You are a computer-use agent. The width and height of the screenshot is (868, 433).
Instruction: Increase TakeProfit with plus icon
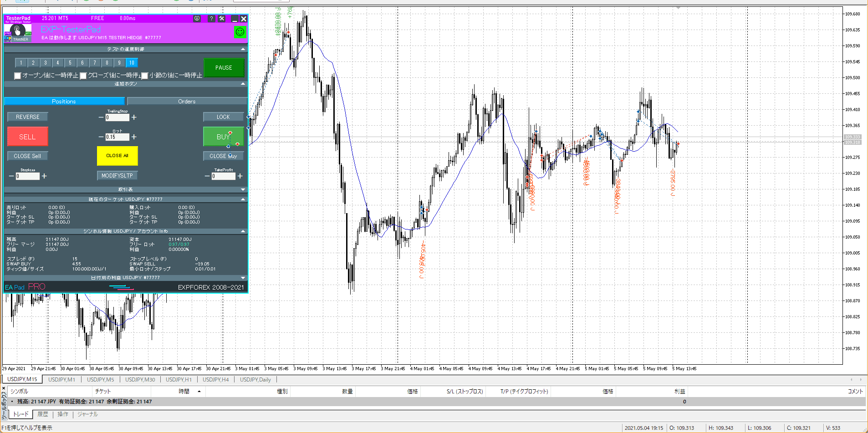click(x=240, y=176)
